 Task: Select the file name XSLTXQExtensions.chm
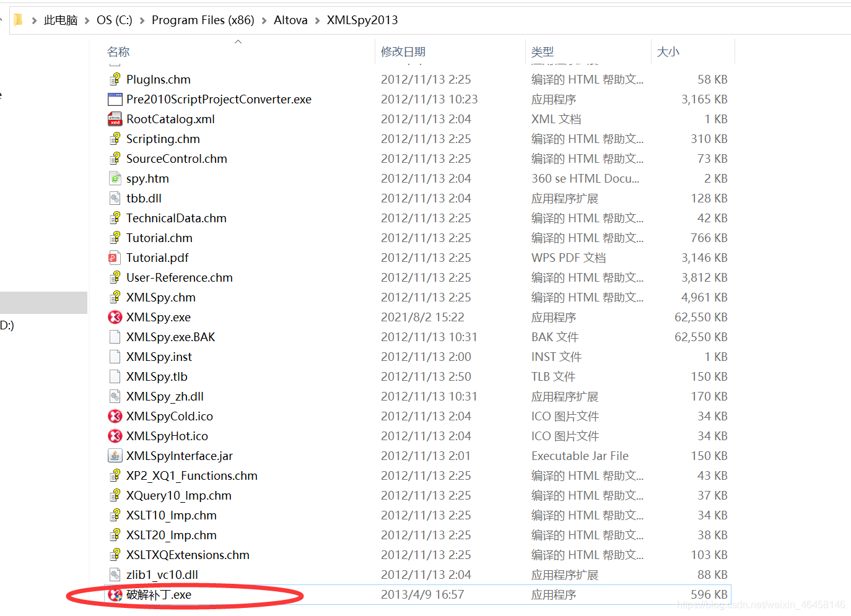click(x=188, y=555)
